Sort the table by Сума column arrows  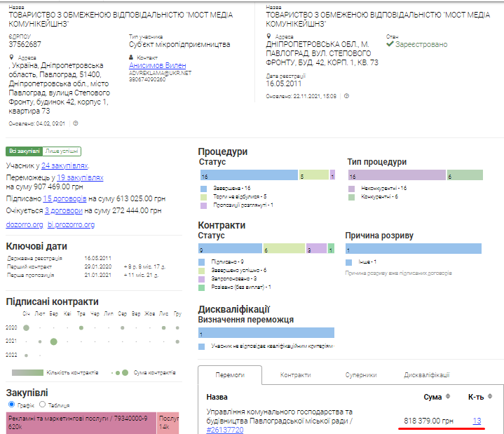448,397
